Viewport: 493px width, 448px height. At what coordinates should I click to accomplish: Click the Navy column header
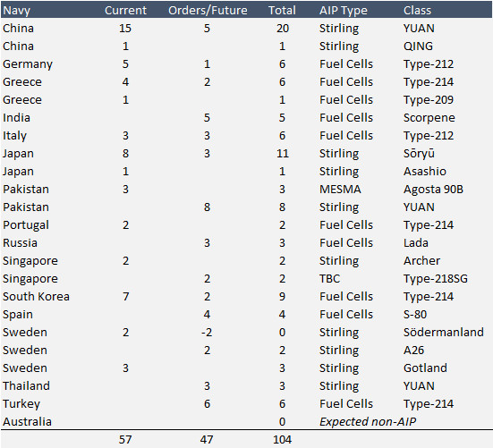17,11
